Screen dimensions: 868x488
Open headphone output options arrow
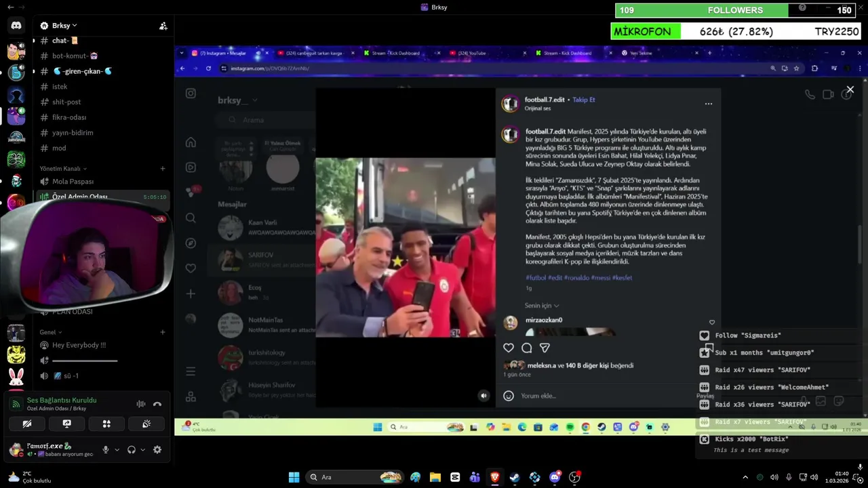pyautogui.click(x=142, y=449)
